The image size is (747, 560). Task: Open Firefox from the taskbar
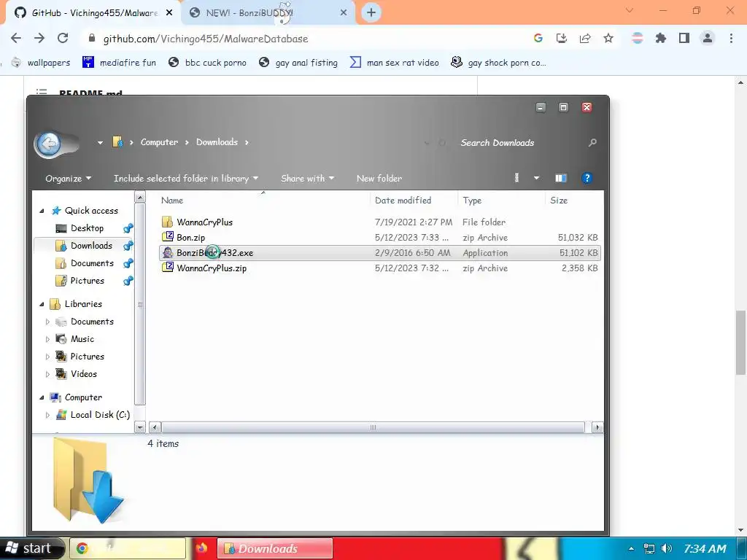[x=202, y=548]
